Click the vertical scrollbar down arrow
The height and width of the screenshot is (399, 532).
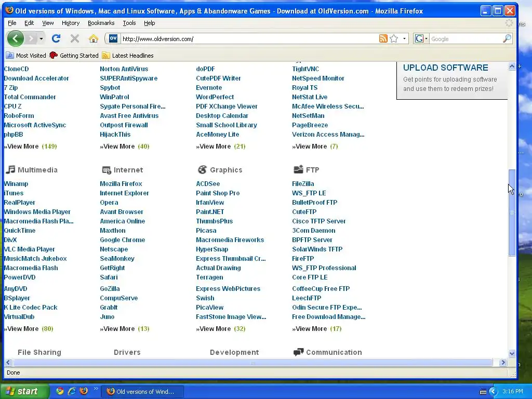point(512,353)
